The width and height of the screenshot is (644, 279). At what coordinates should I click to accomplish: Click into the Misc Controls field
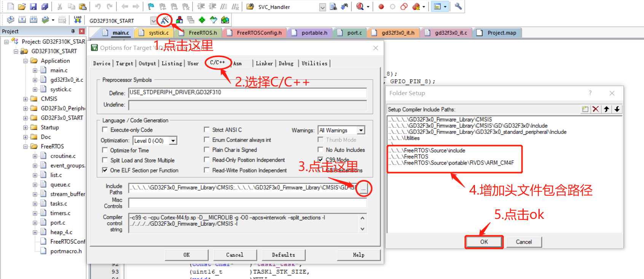click(248, 203)
